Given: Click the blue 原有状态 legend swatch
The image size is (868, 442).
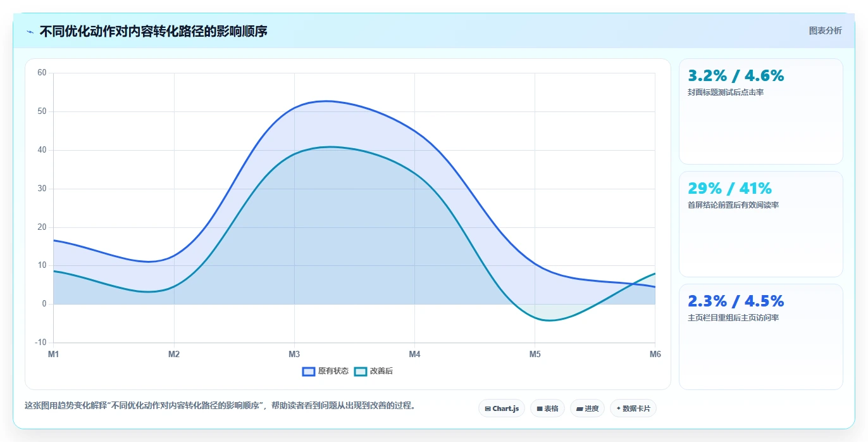Looking at the screenshot, I should tap(309, 371).
